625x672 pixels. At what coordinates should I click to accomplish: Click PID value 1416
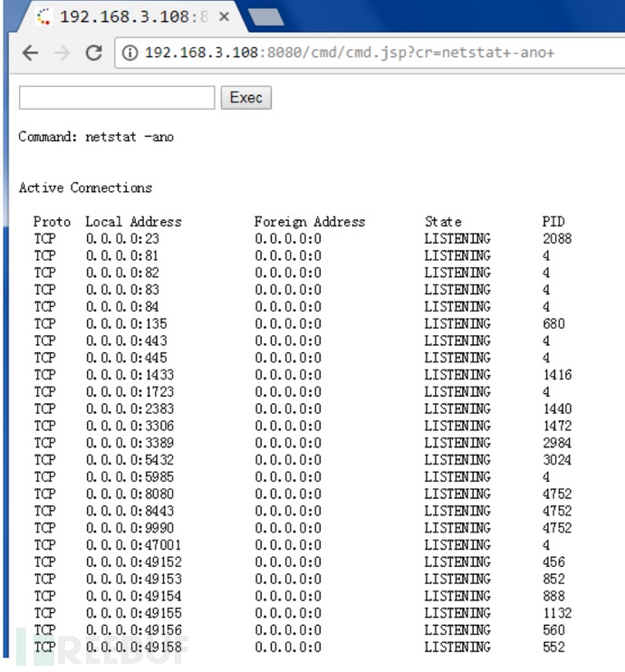pyautogui.click(x=557, y=375)
